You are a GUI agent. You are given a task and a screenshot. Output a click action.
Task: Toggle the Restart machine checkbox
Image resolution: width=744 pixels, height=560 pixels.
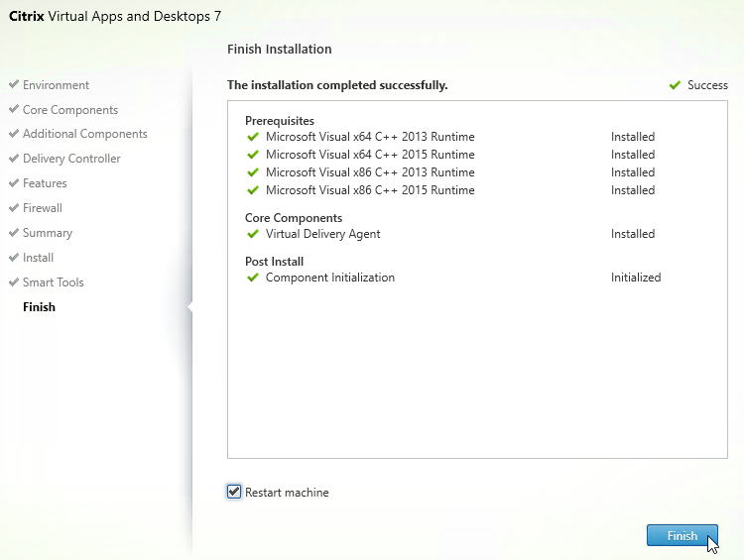click(234, 492)
